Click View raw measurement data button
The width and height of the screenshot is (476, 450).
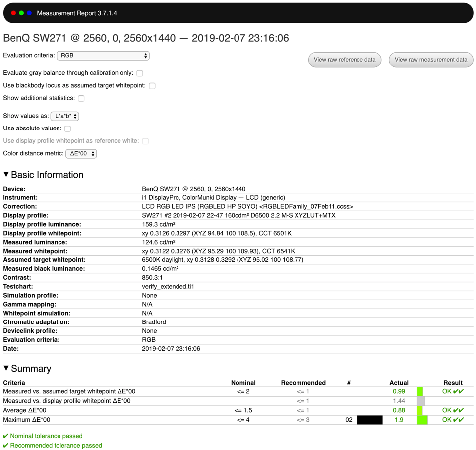tap(431, 60)
